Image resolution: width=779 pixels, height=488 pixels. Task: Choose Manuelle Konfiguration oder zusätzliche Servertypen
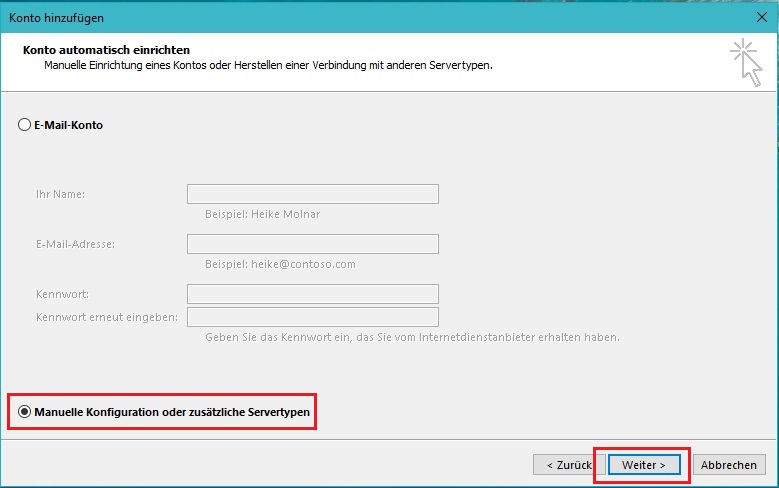click(25, 411)
